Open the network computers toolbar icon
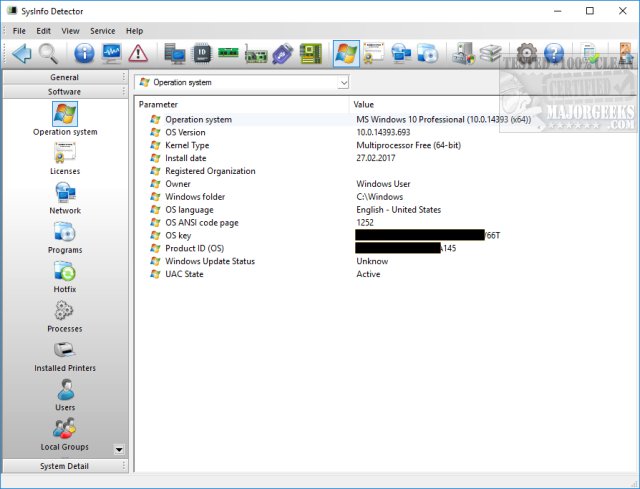This screenshot has height=489, width=640. pyautogui.click(x=401, y=53)
